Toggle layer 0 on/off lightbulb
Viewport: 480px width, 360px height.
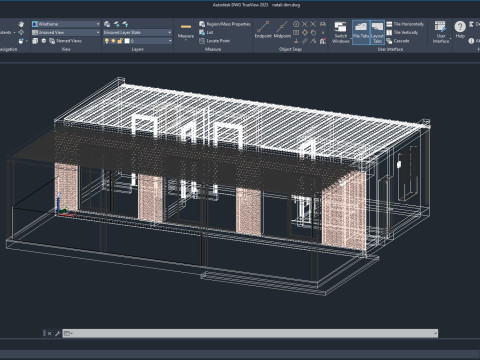point(107,41)
